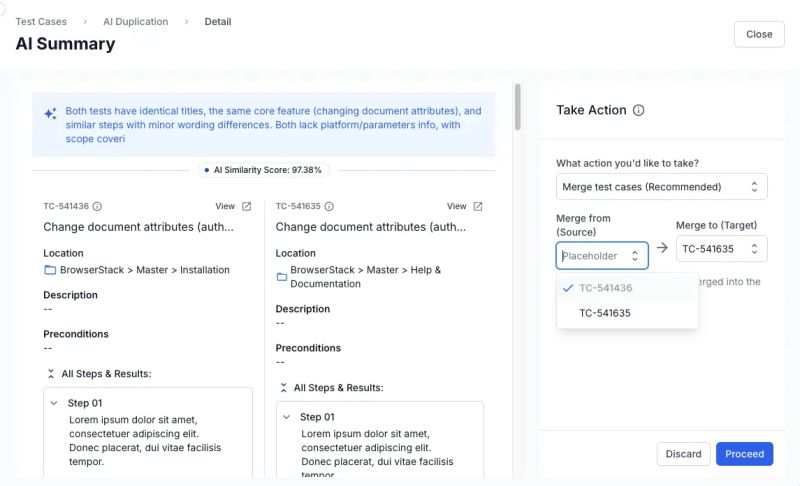
Task: Click BrowserStack > Master > Installation path
Action: coord(145,270)
